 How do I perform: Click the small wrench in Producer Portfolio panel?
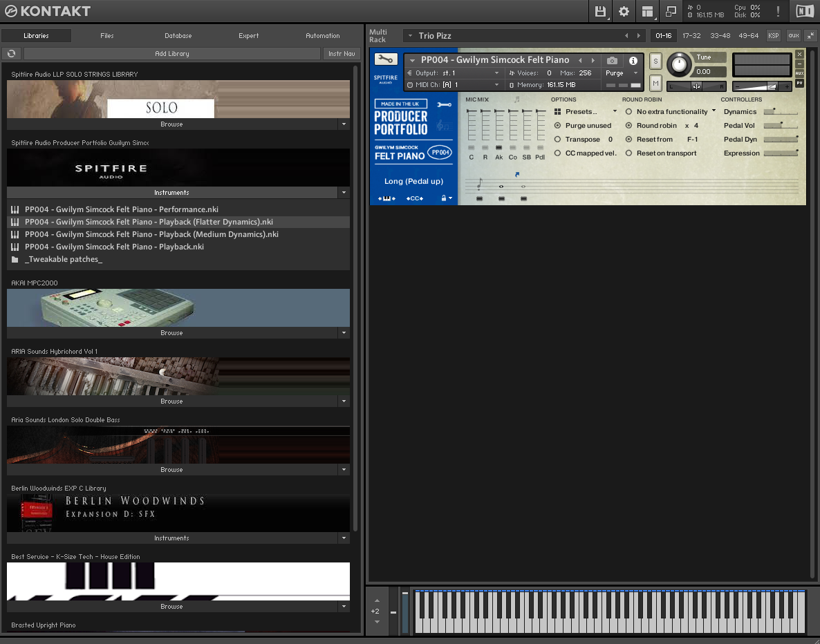click(444, 104)
